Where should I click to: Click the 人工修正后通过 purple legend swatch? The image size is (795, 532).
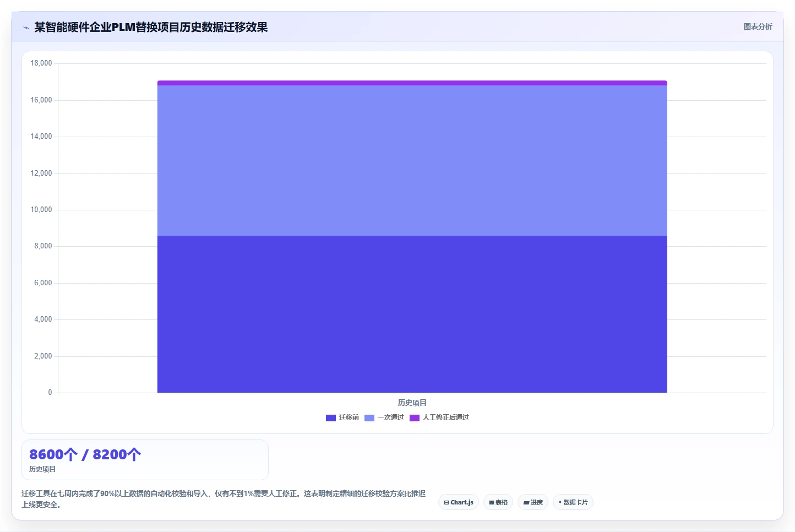point(414,417)
